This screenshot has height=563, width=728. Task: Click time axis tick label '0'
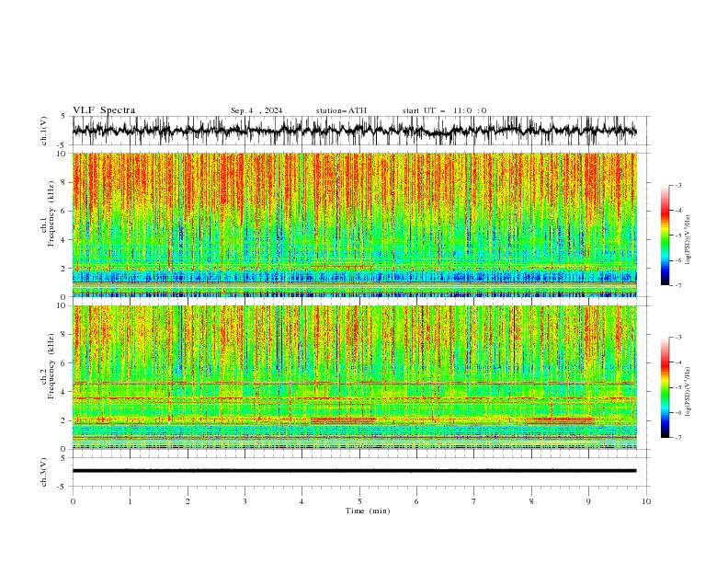pyautogui.click(x=73, y=501)
